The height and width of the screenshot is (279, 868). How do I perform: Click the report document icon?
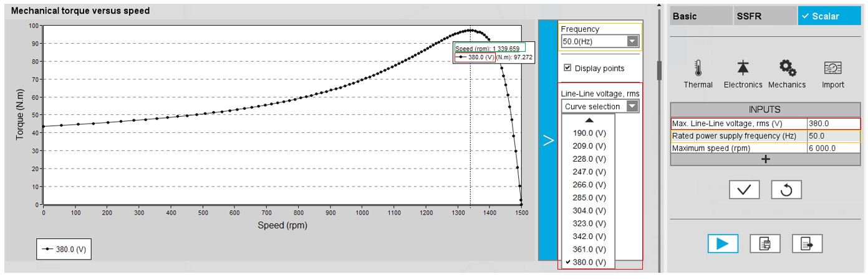[x=765, y=243]
